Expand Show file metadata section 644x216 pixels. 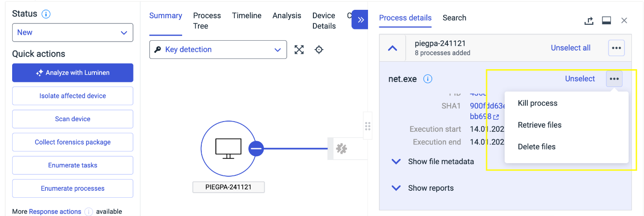[432, 161]
